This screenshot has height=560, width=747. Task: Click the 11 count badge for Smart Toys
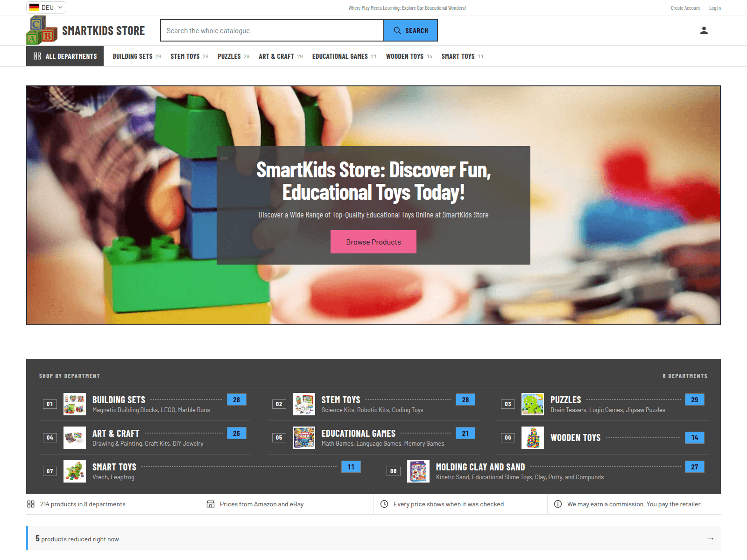(x=351, y=467)
